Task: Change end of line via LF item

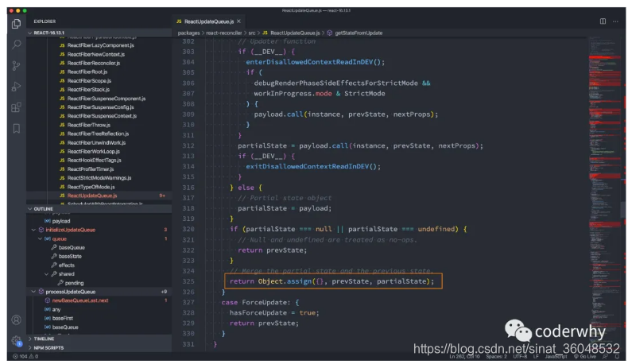Action: coord(536,356)
